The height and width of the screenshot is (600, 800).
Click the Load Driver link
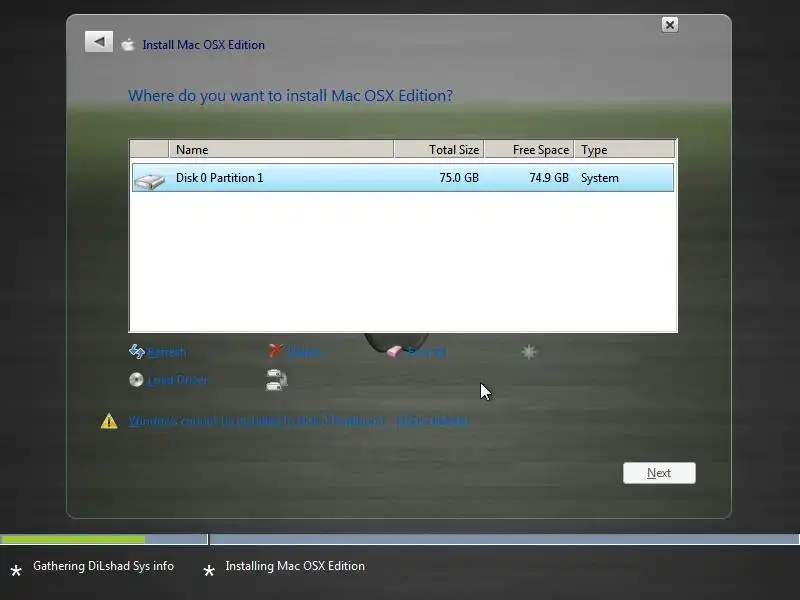pos(178,380)
